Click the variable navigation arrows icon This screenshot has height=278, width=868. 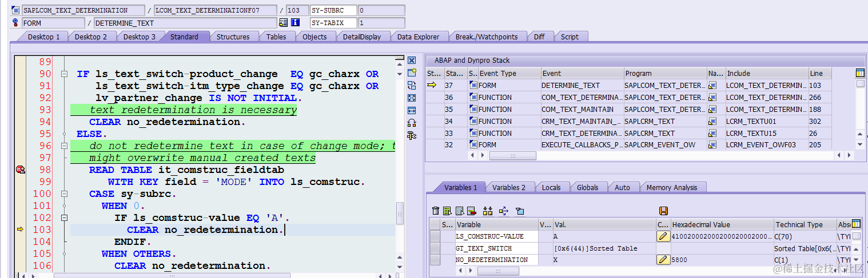(x=504, y=211)
